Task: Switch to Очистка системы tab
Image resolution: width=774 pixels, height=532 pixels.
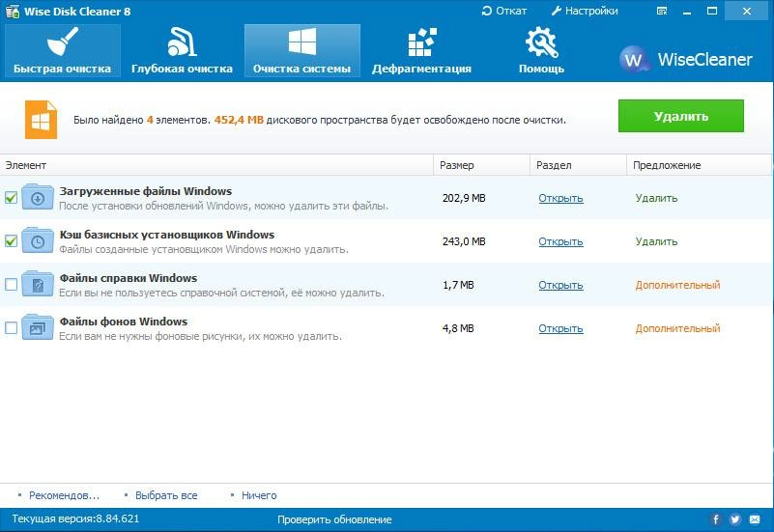Action: point(302,51)
